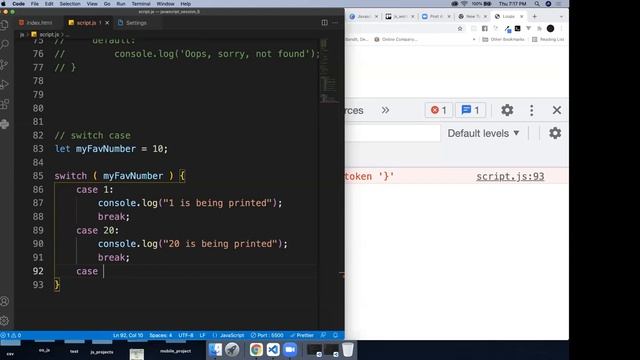Open Trash in the Dock
Image resolution: width=640 pixels, height=360 pixels.
(348, 349)
